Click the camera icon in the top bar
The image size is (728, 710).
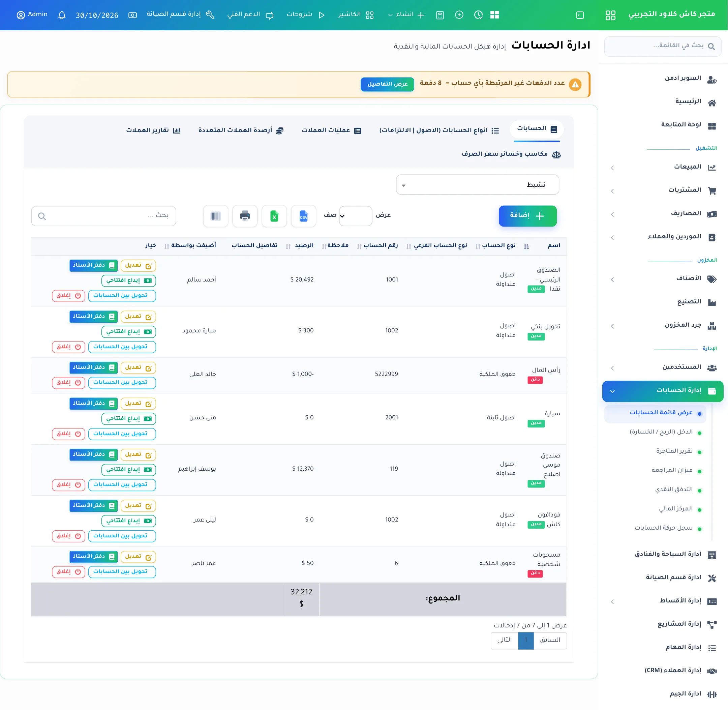click(133, 15)
